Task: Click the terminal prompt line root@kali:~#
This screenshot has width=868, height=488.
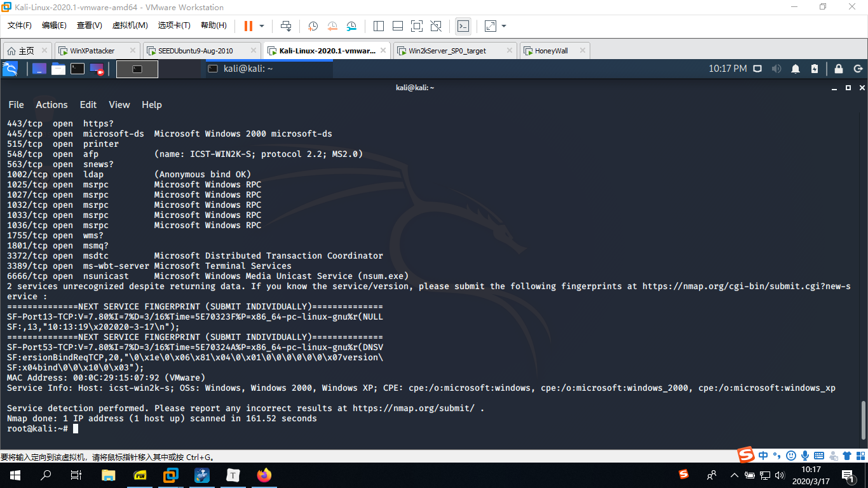Action: [37, 429]
